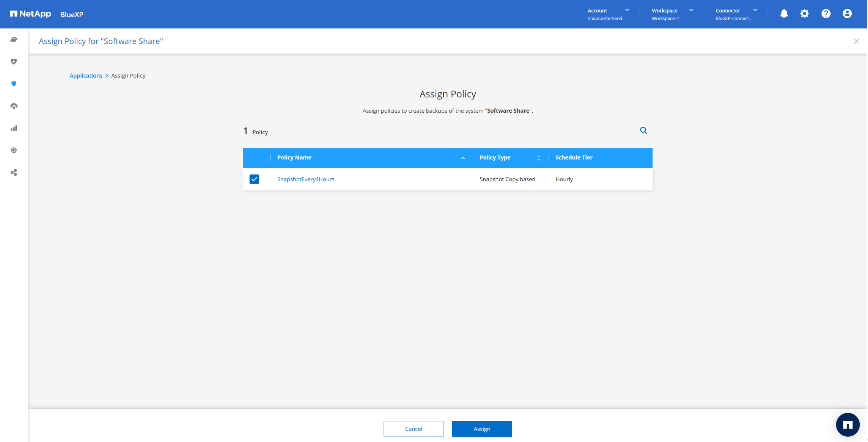Screen dimensions: 868x442
Task: Open the Analysis bar chart sidebar icon
Action: click(x=14, y=128)
